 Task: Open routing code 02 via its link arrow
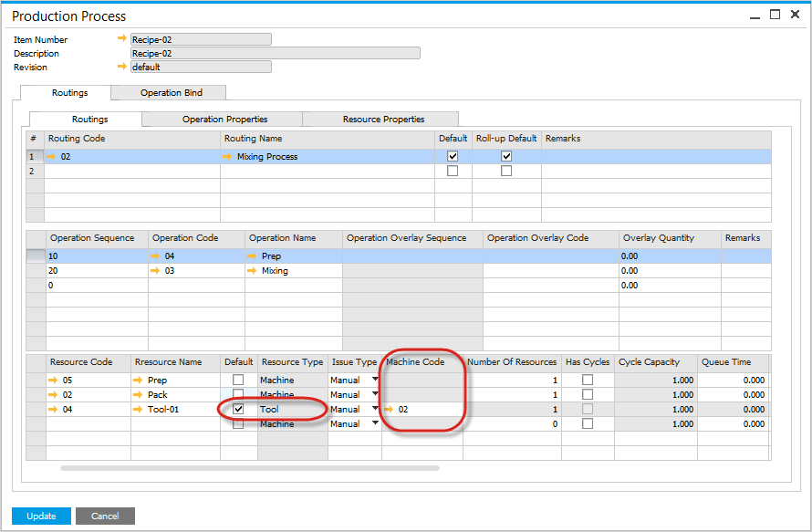tap(54, 156)
